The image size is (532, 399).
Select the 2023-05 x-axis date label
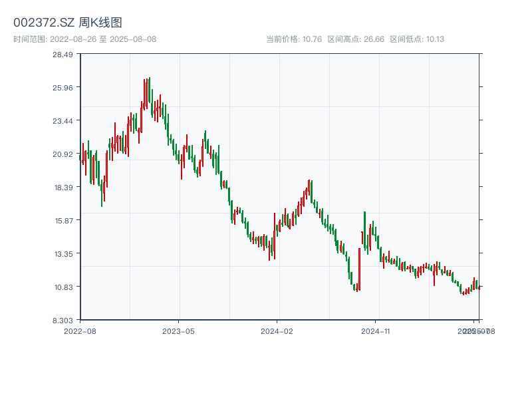178,331
